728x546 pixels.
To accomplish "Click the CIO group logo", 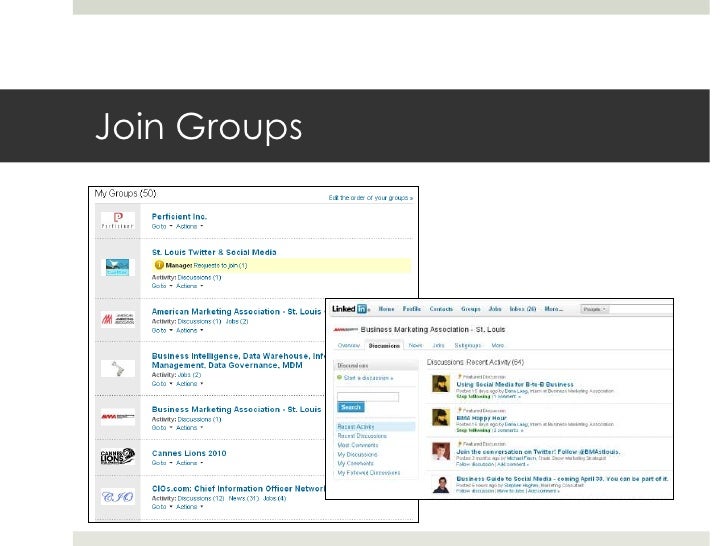I will pyautogui.click(x=118, y=497).
